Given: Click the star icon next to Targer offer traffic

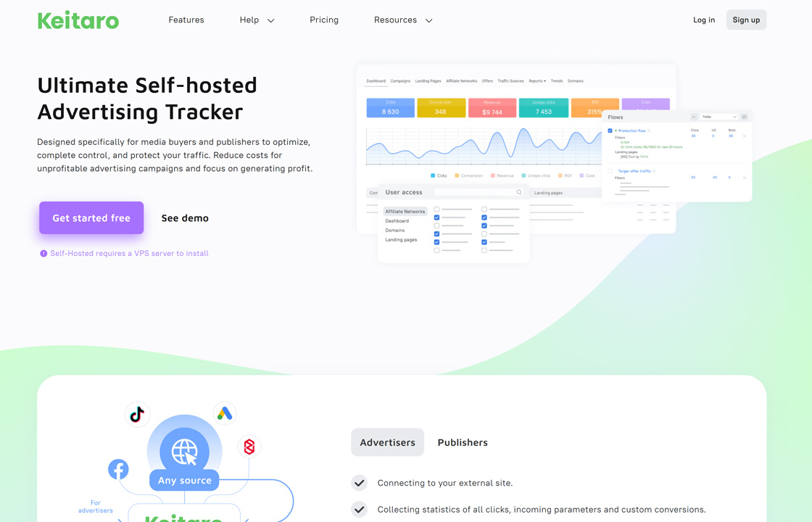Looking at the screenshot, I should pos(655,171).
